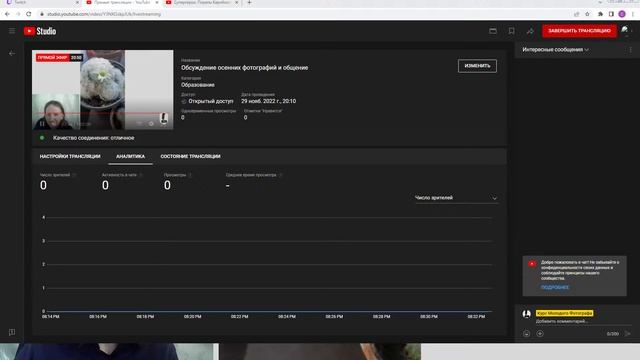Viewport: 640px width, 360px height.
Task: Click the studio.youtube.com address bar
Action: [104, 14]
